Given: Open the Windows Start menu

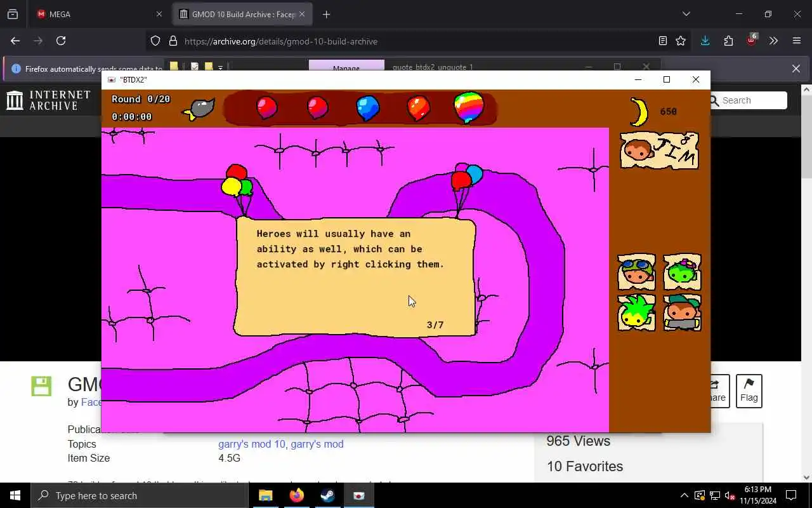Looking at the screenshot, I should pos(15,495).
